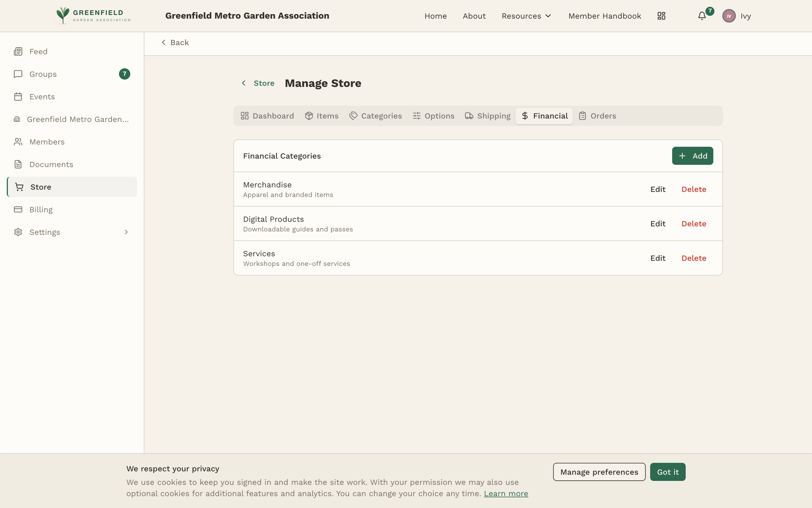Delete the Merchandise category

click(x=694, y=189)
